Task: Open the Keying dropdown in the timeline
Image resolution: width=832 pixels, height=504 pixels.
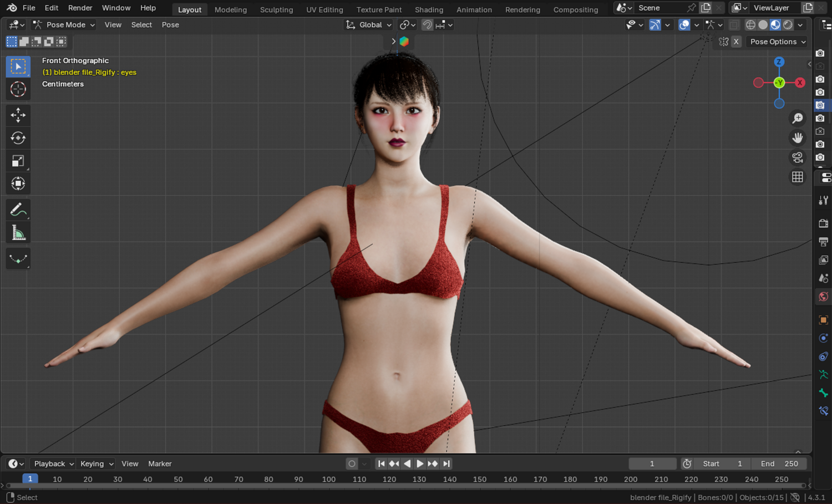Action: (97, 464)
